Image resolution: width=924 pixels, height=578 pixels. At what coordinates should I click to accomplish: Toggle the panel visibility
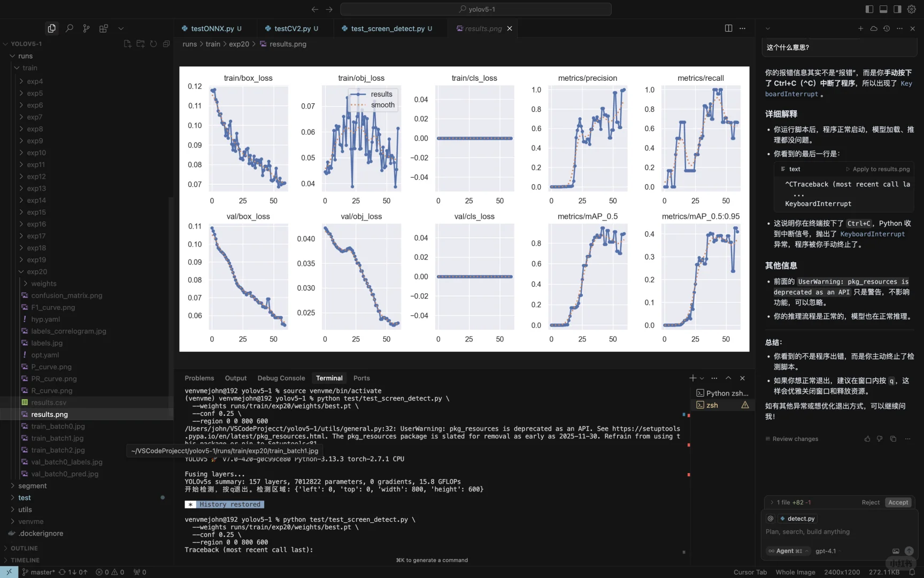pyautogui.click(x=883, y=9)
